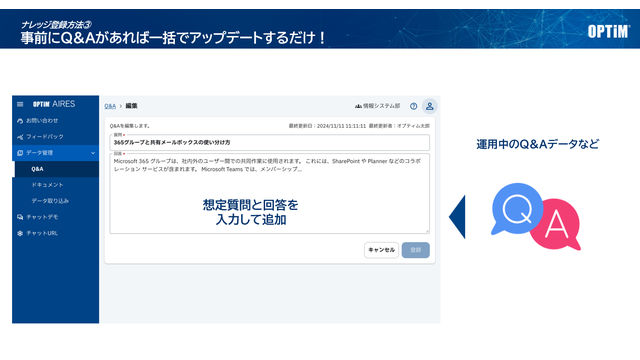The image size is (640, 360).
Task: Click the チャットデモ chat icon
Action: click(20, 217)
